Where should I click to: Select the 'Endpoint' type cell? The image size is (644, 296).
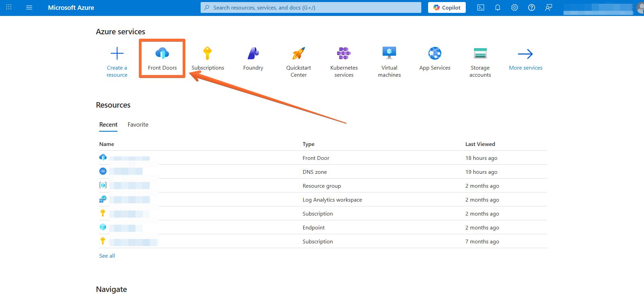pos(314,228)
